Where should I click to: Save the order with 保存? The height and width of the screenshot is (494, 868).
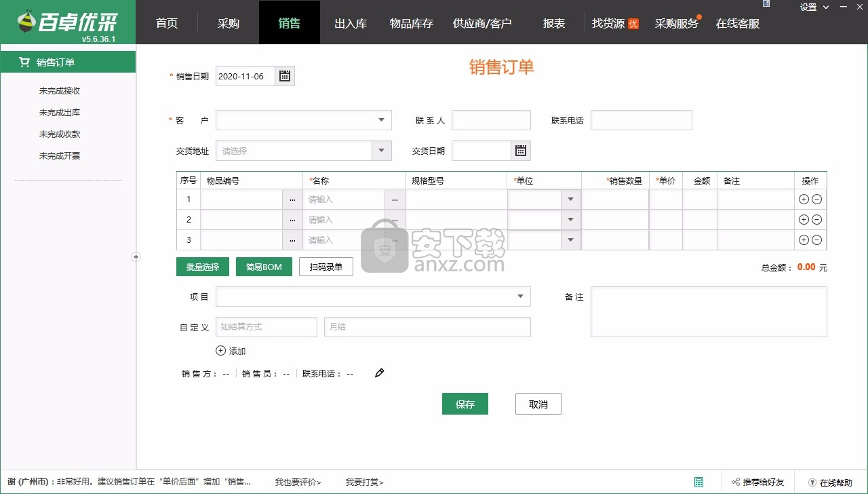[x=465, y=404]
